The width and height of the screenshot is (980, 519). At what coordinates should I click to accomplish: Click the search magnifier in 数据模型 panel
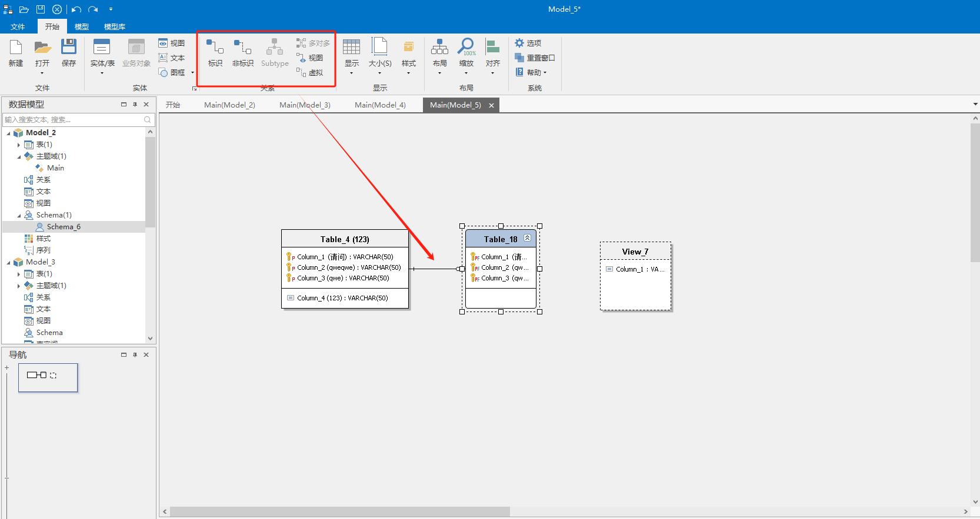pyautogui.click(x=148, y=120)
